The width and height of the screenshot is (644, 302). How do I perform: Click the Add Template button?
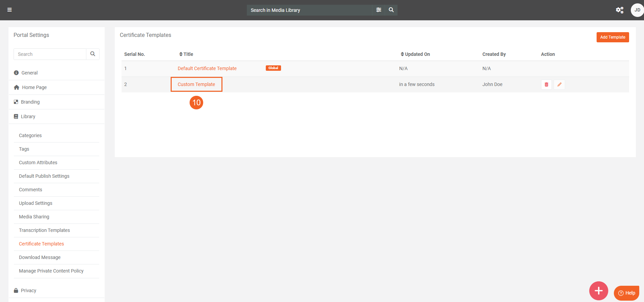pos(612,37)
